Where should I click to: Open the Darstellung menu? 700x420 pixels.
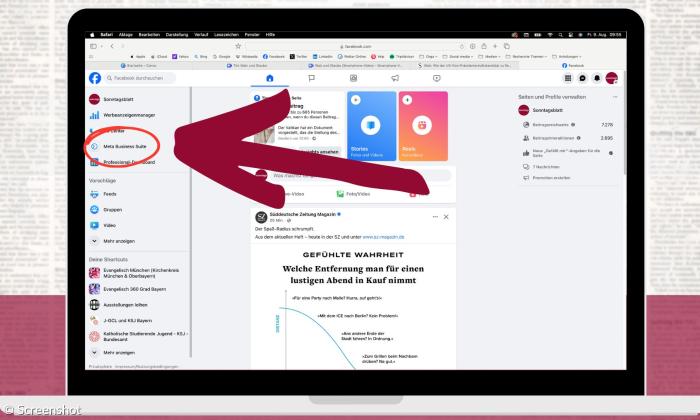177,35
